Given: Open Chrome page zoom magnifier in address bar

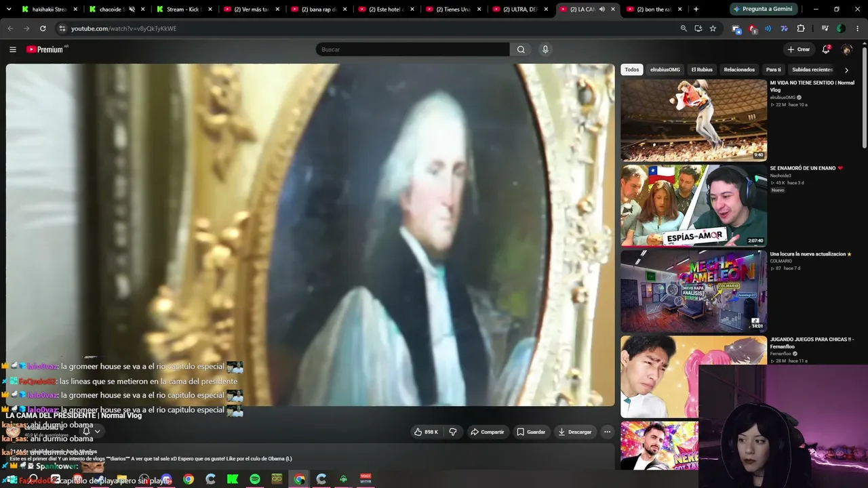Looking at the screenshot, I should pyautogui.click(x=684, y=28).
